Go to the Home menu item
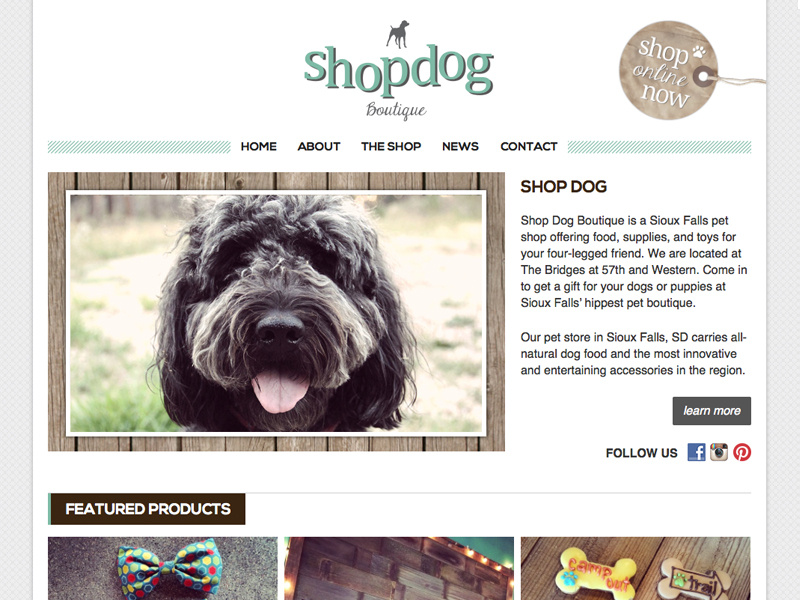The image size is (800, 600). point(259,146)
